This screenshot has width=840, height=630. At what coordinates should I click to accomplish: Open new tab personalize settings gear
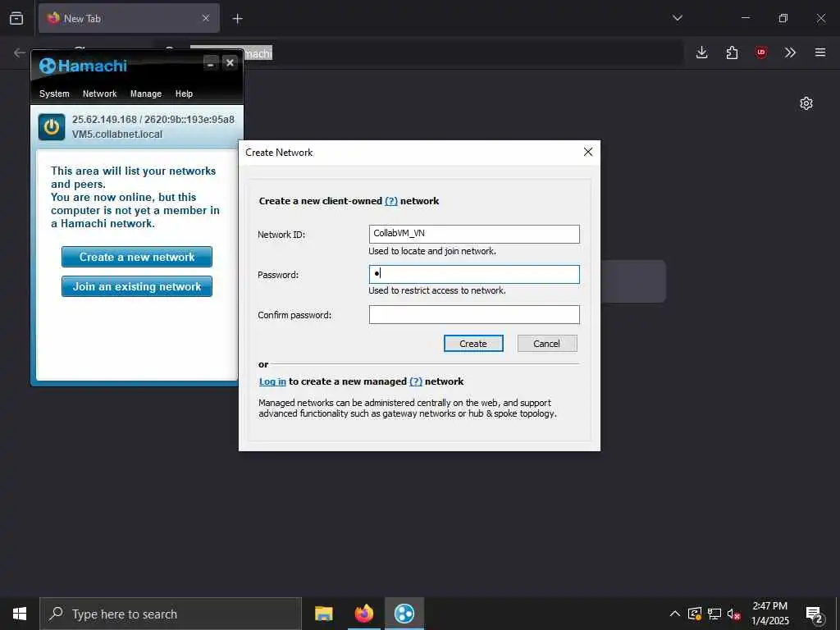click(x=806, y=103)
